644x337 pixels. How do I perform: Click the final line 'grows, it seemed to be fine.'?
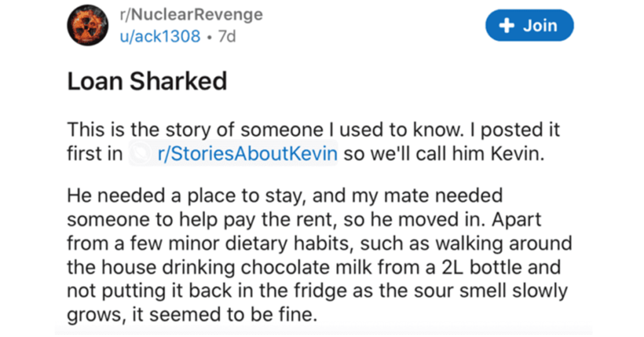point(192,315)
